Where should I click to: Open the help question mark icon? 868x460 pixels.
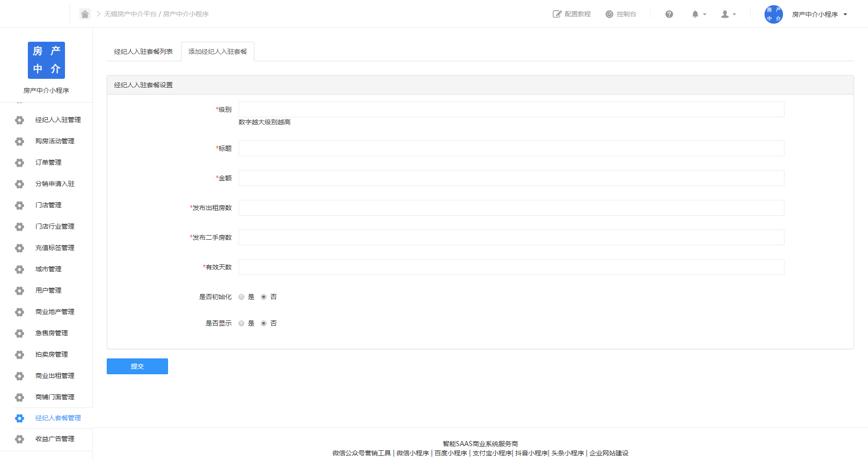tap(669, 14)
